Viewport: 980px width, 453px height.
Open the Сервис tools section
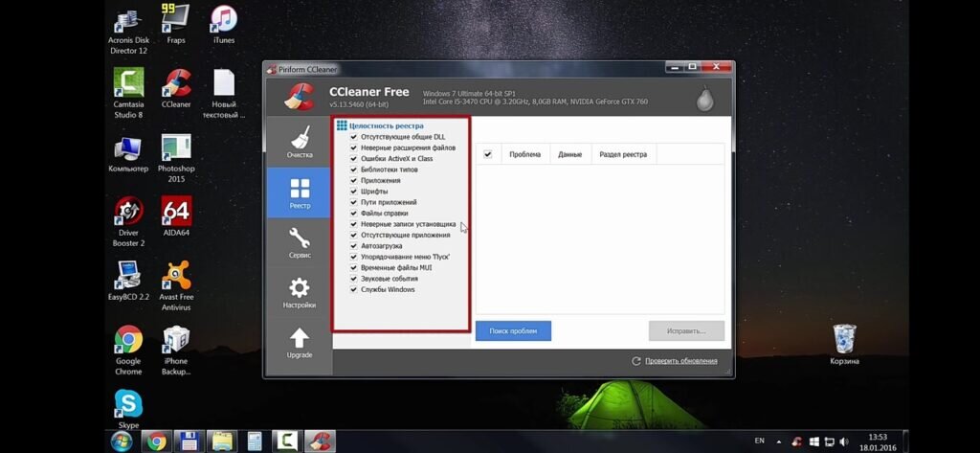(300, 242)
